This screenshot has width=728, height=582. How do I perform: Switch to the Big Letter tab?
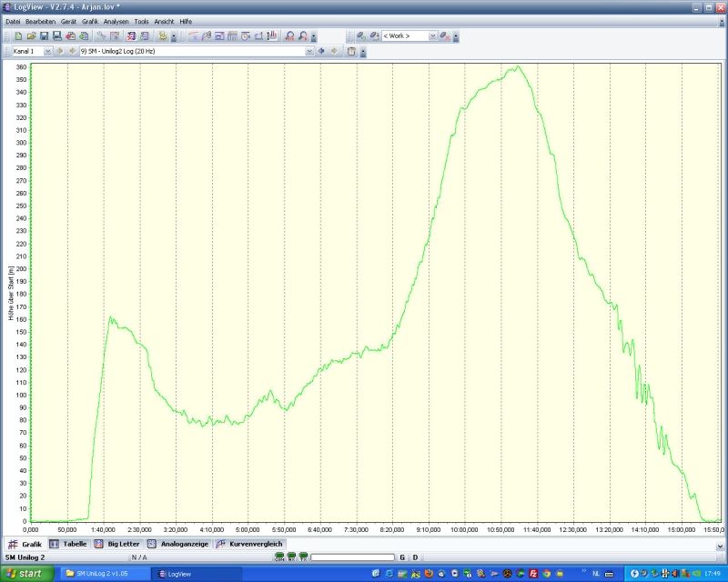[117, 544]
